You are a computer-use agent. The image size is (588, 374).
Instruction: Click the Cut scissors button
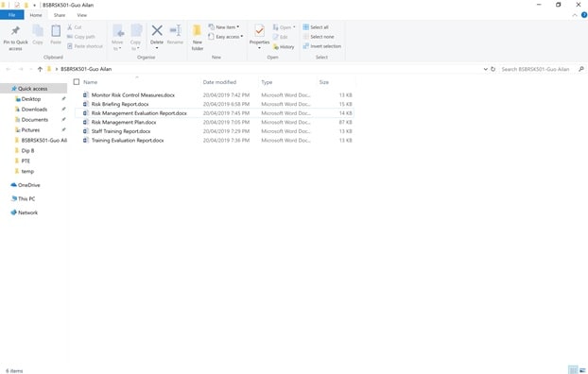tap(75, 27)
